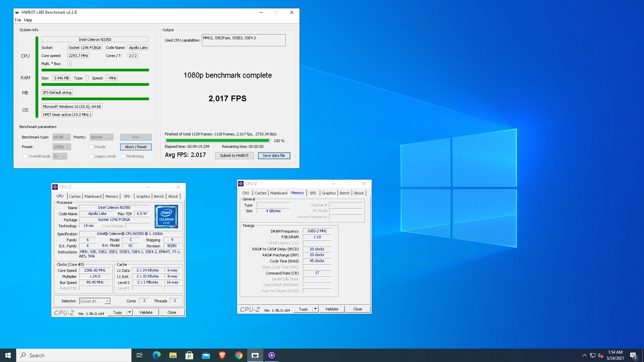Click Abort / Reset button

coord(136,147)
